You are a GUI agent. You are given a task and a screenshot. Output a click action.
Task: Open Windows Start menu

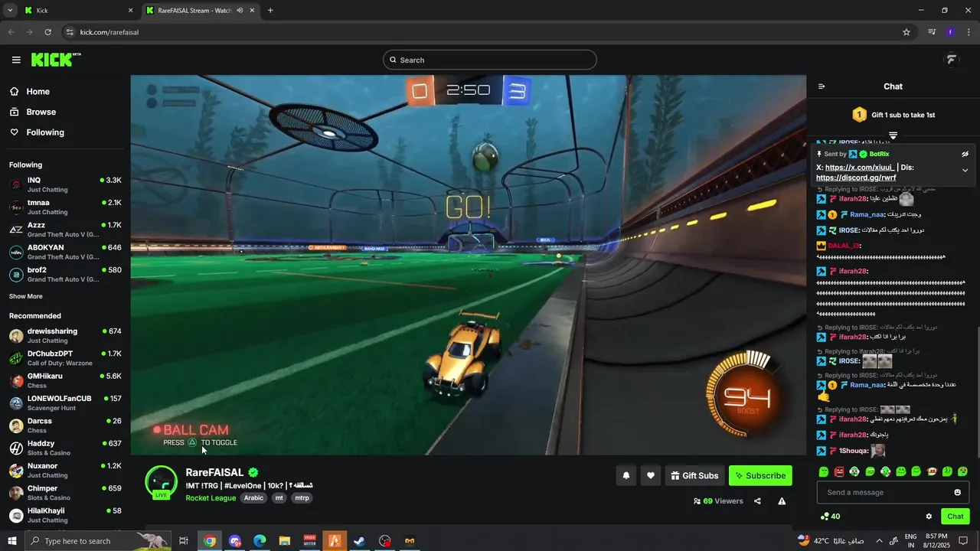click(x=11, y=540)
